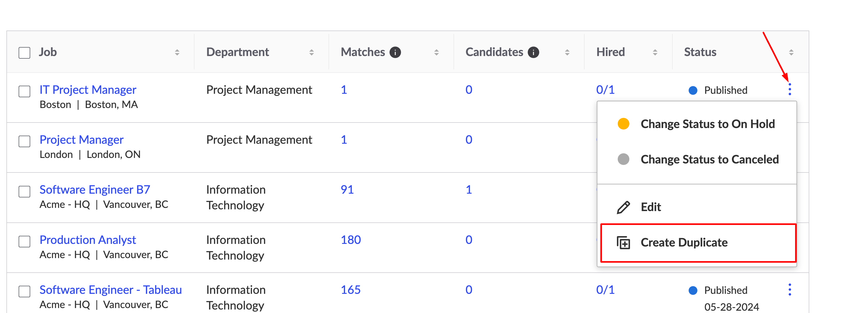Toggle the select-all Job header checkbox

(24, 53)
